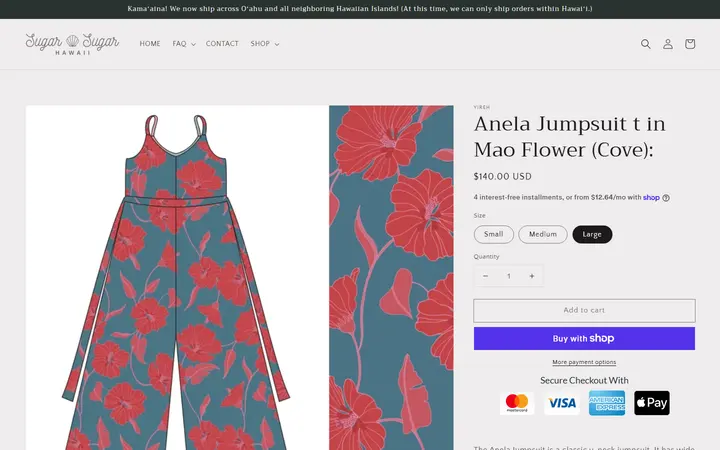Expand the SHOP dropdown menu
Image resolution: width=720 pixels, height=450 pixels.
(x=264, y=44)
